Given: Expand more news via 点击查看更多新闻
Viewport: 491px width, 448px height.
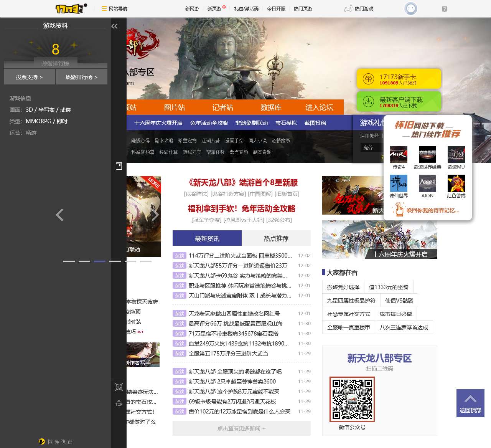Looking at the screenshot, I should point(241,428).
